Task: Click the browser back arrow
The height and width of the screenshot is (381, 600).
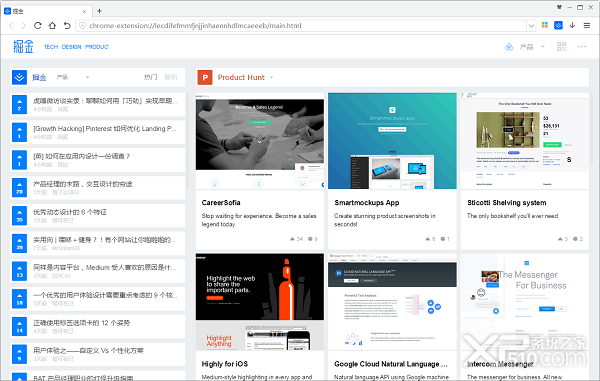Action: tap(11, 26)
